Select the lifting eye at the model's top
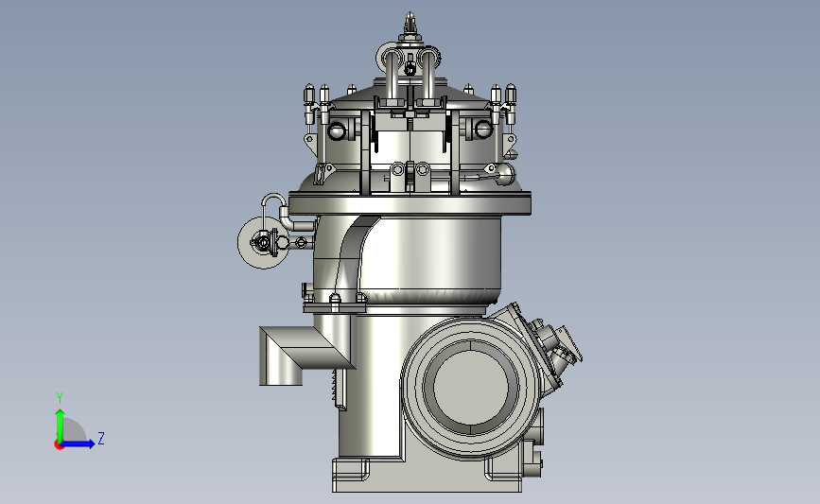Image resolution: width=820 pixels, height=504 pixels. 410,24
